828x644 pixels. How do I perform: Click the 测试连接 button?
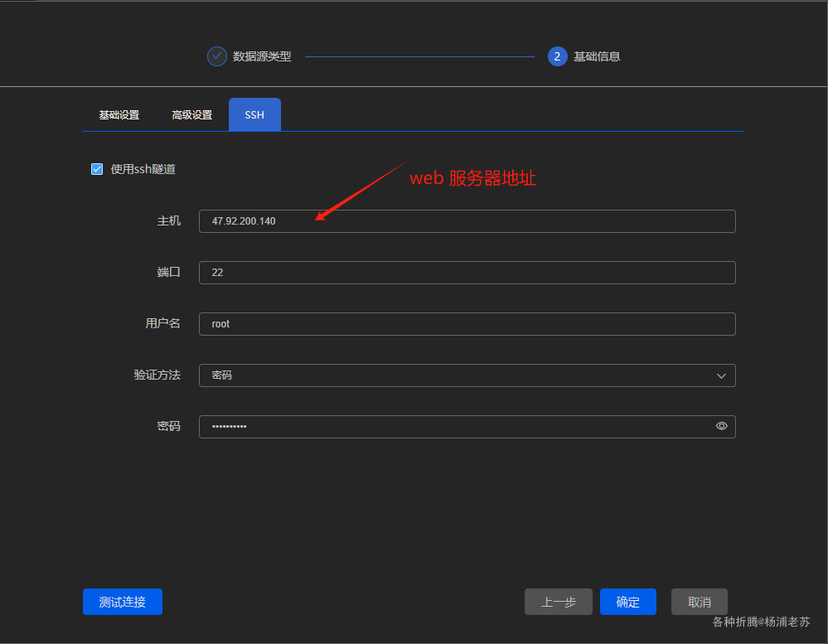click(123, 602)
